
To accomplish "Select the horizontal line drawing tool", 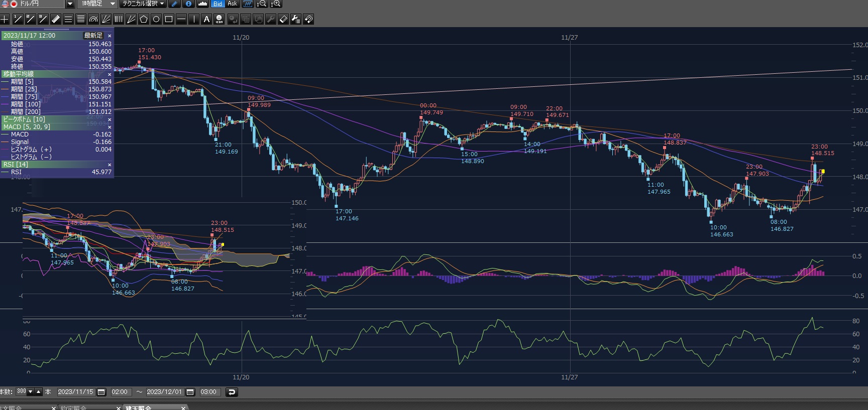I will [181, 20].
